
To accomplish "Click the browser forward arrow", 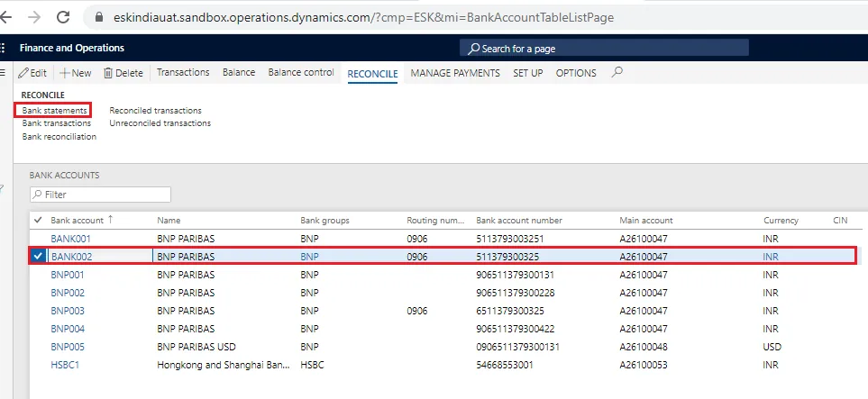I will 34,17.
